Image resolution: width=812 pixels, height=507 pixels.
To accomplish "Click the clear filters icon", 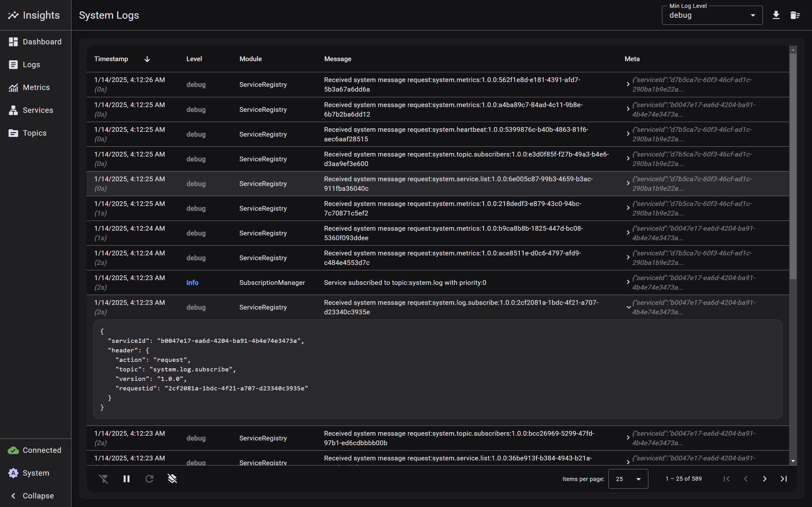I will click(x=104, y=479).
